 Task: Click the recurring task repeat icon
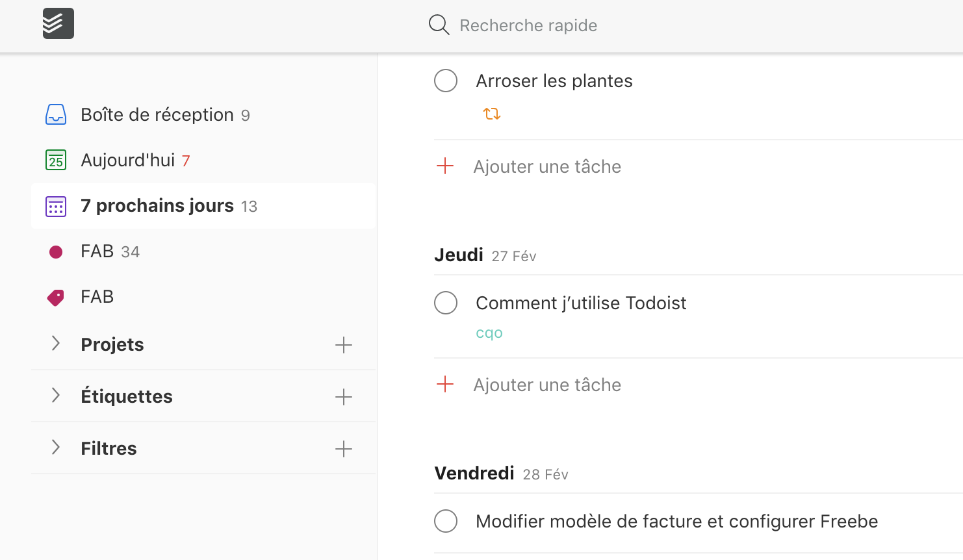coord(492,112)
